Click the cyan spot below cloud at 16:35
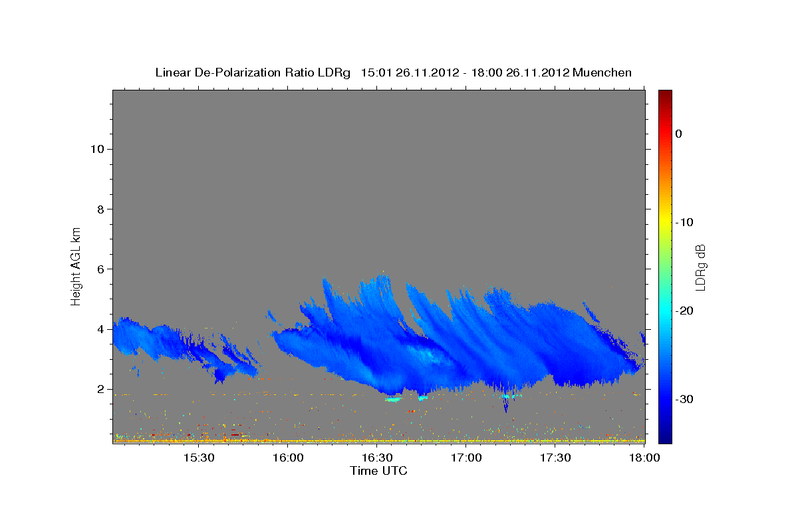 coord(394,400)
